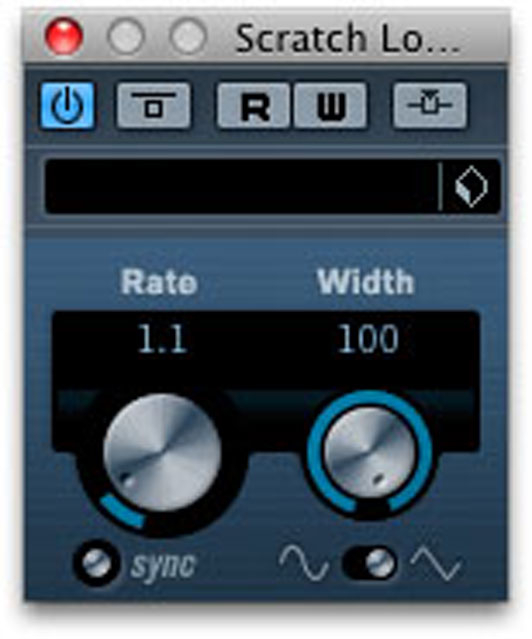This screenshot has height=639, width=532.
Task: Click the Rate label
Action: (x=159, y=282)
